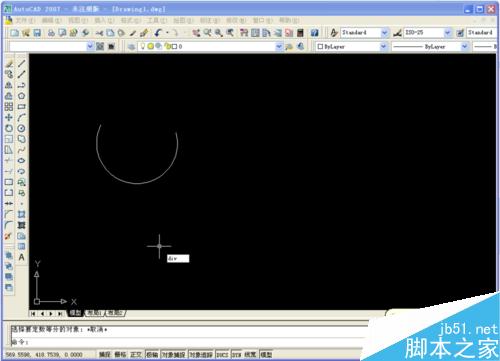Image resolution: width=500 pixels, height=361 pixels.
Task: Open the ByLayer color control dropdown
Action: tap(384, 46)
